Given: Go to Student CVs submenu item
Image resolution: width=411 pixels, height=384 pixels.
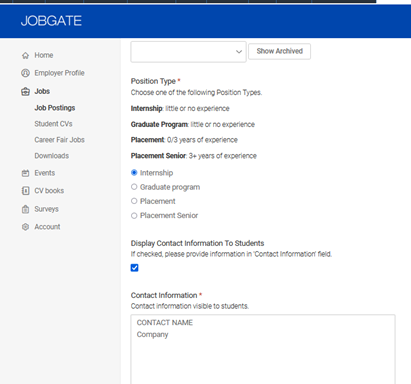Looking at the screenshot, I should 53,124.
